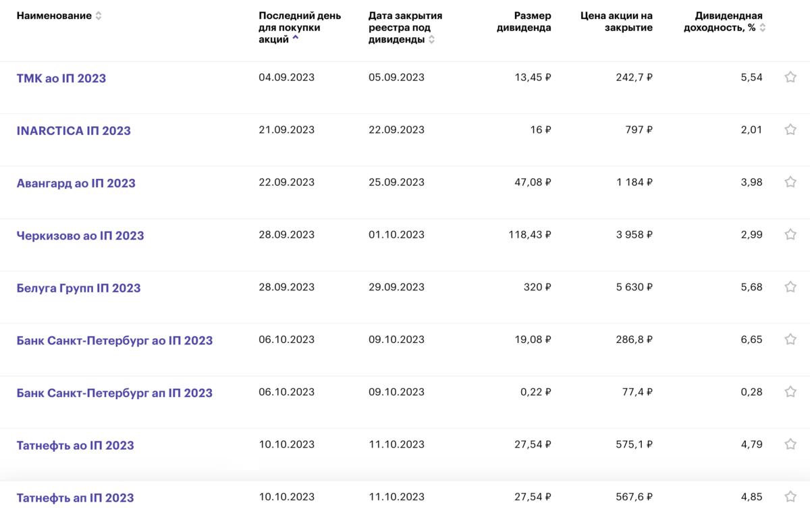810x532 pixels.
Task: Select dividend value 320 ₽
Action: click(538, 287)
